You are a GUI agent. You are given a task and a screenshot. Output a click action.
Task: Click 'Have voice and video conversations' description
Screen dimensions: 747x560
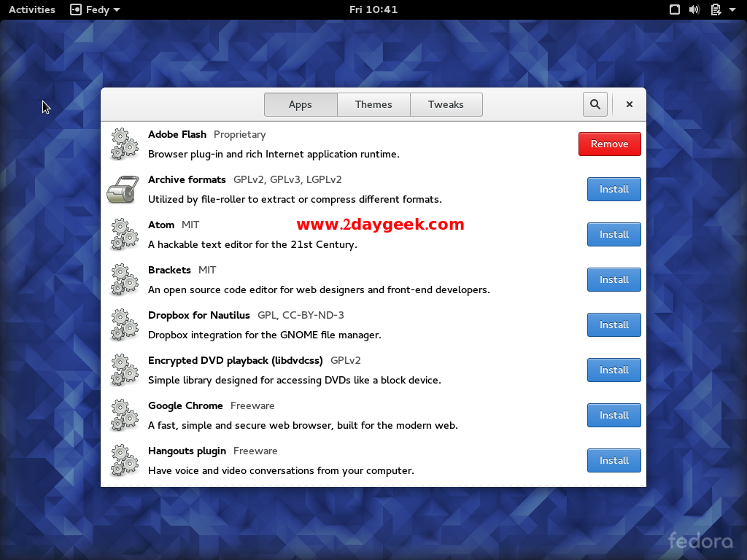281,471
